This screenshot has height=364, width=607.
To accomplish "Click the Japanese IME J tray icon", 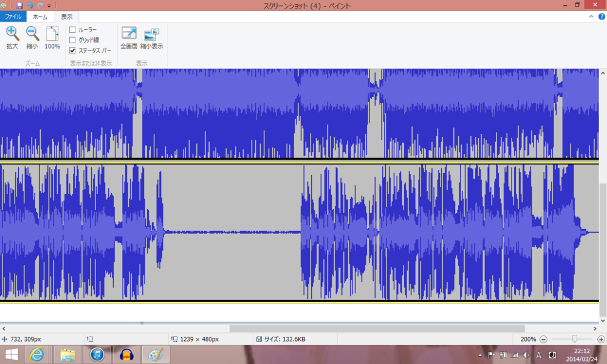I will tap(552, 355).
